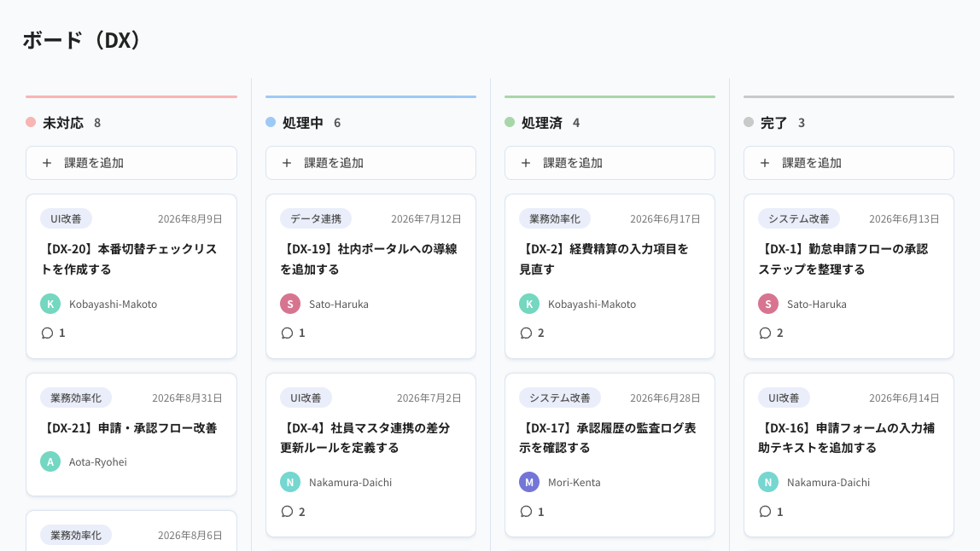Click UI改善 tag on DX-16 card
This screenshot has height=551, width=980.
pyautogui.click(x=784, y=398)
